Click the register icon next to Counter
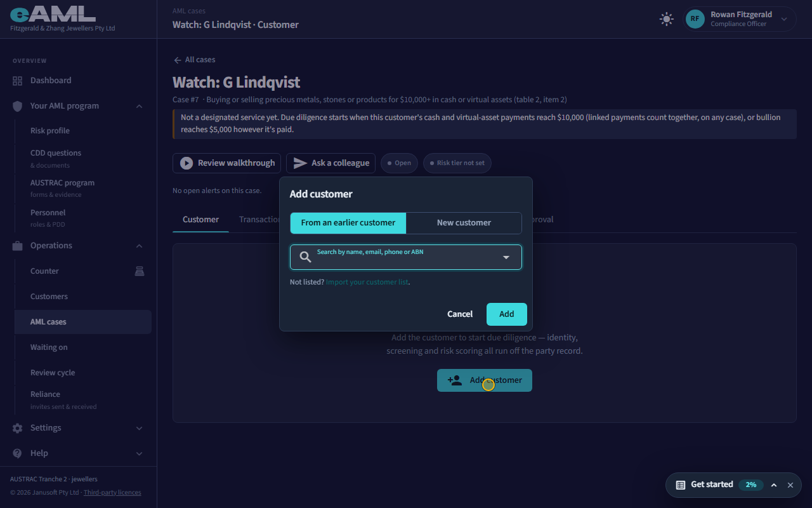The width and height of the screenshot is (812, 508). point(140,271)
